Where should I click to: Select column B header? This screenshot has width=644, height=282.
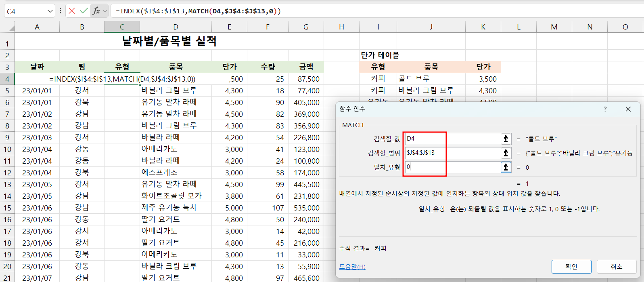coord(82,27)
